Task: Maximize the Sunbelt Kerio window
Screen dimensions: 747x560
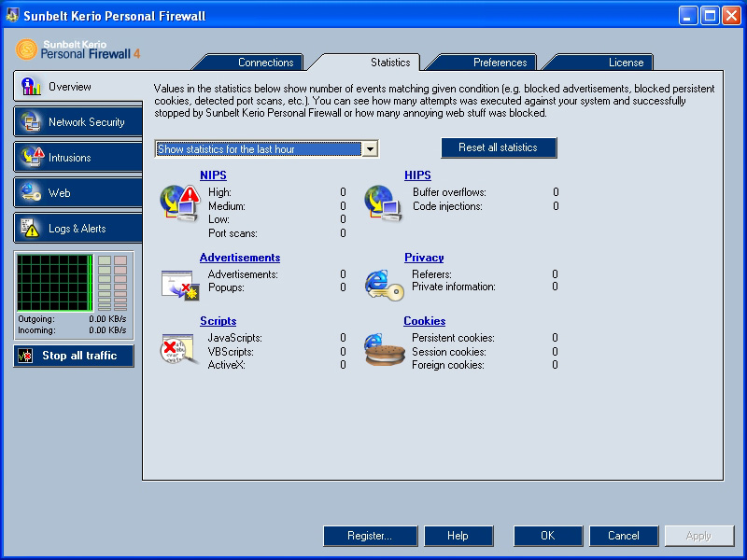Action: pyautogui.click(x=710, y=16)
